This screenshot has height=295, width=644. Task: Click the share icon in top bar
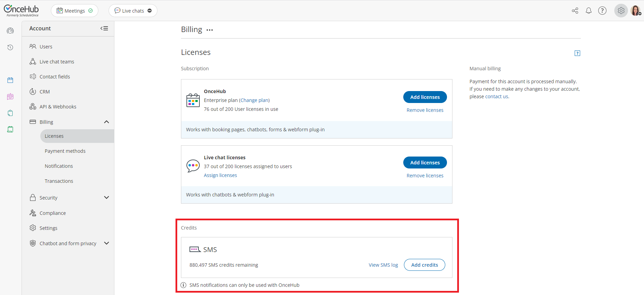(x=575, y=11)
